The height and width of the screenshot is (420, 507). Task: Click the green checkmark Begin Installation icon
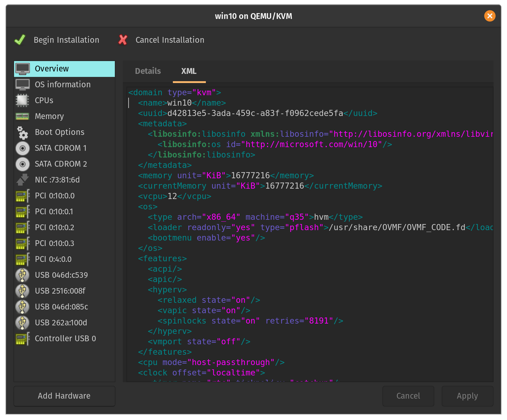point(20,40)
